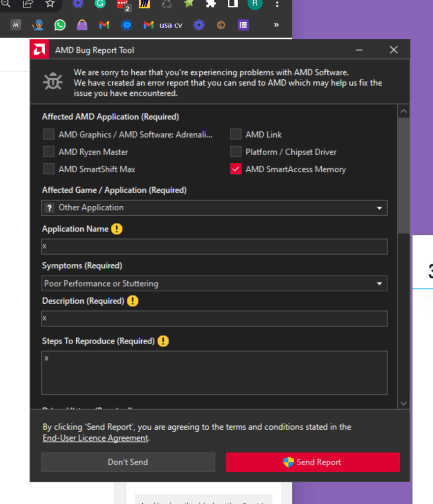Uncheck the AMD SmartAccess Memory checkbox
The image size is (433, 504).
236,169
